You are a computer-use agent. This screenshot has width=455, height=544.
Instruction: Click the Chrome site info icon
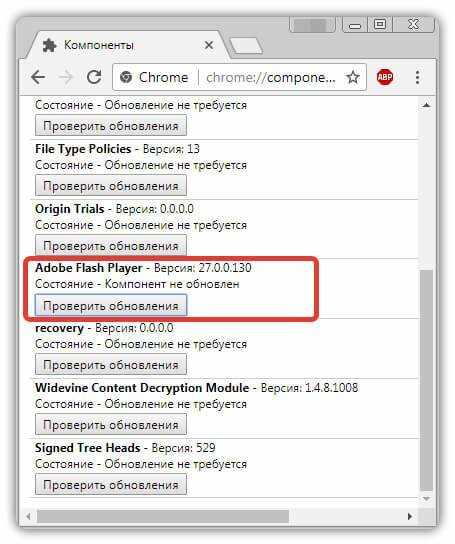click(126, 77)
